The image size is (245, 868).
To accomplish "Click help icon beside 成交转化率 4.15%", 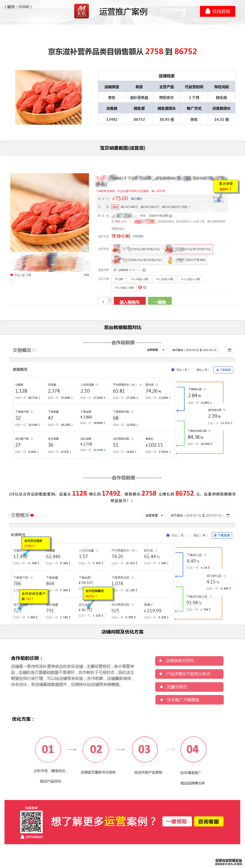I will tap(225, 575).
